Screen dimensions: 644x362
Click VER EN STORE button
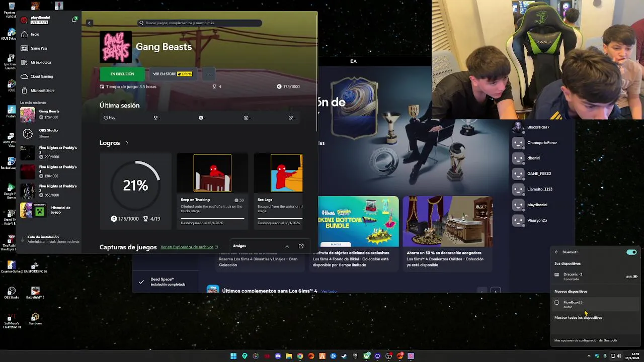point(173,74)
